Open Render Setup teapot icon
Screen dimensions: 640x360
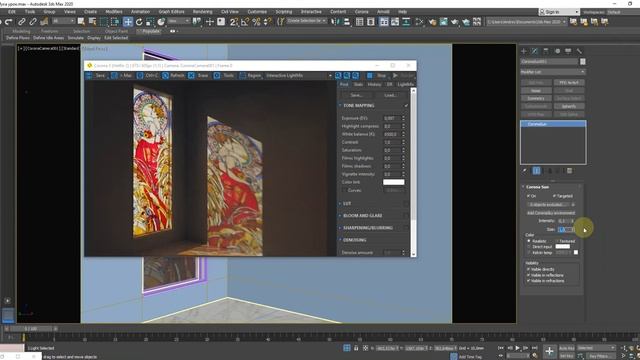click(432, 22)
